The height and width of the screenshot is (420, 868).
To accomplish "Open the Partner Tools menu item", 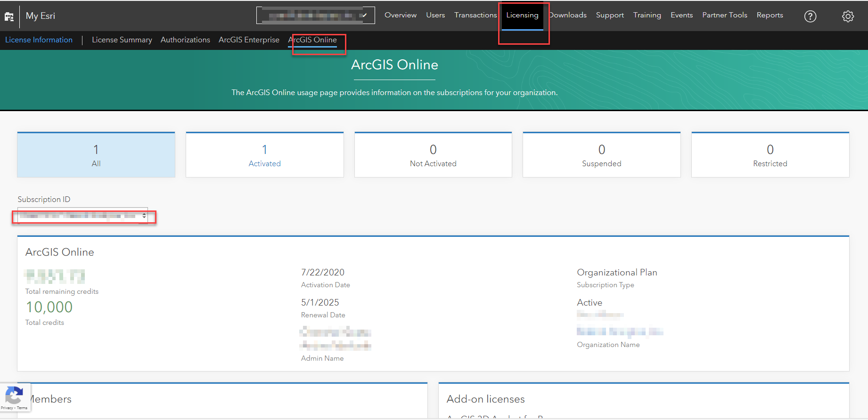I will pyautogui.click(x=725, y=15).
